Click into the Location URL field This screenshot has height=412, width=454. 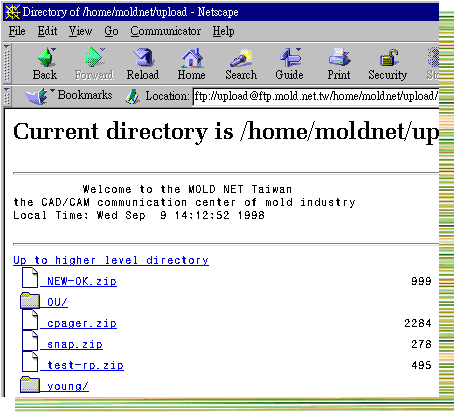316,96
